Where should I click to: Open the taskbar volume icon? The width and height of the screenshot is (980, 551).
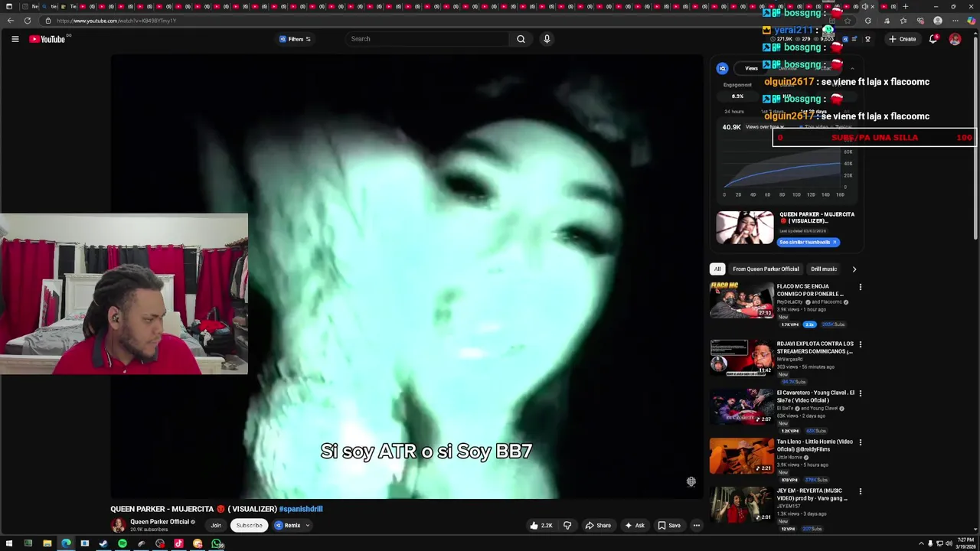(x=949, y=544)
